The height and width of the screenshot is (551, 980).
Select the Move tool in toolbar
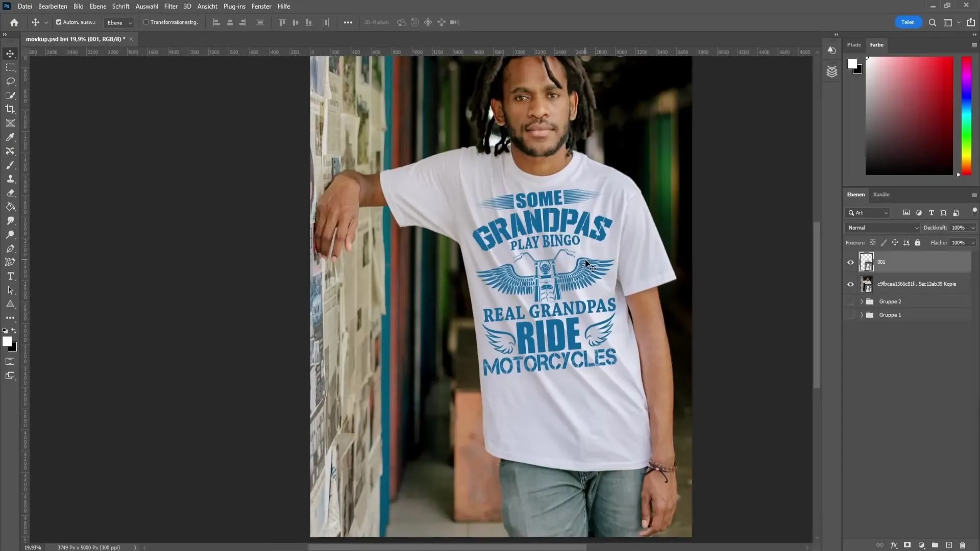pyautogui.click(x=10, y=54)
